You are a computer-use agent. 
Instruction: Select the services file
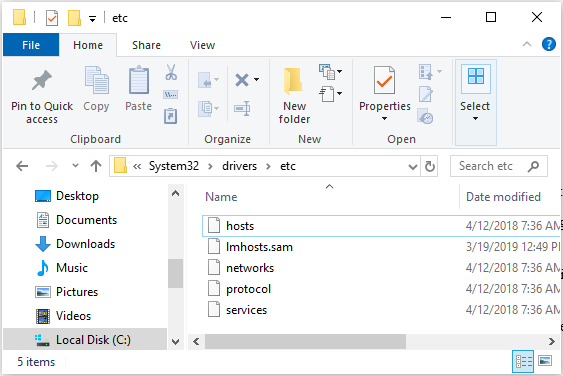381,310
